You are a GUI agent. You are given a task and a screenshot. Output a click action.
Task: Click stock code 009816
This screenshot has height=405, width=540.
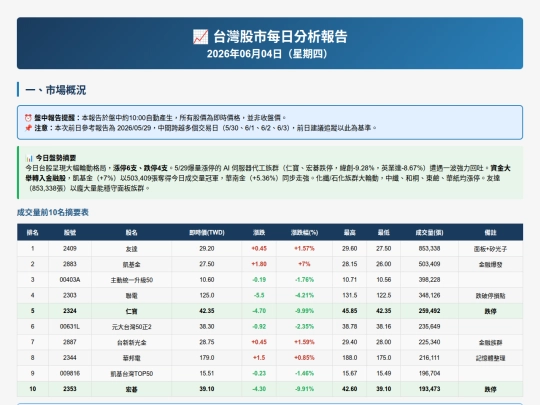click(70, 373)
